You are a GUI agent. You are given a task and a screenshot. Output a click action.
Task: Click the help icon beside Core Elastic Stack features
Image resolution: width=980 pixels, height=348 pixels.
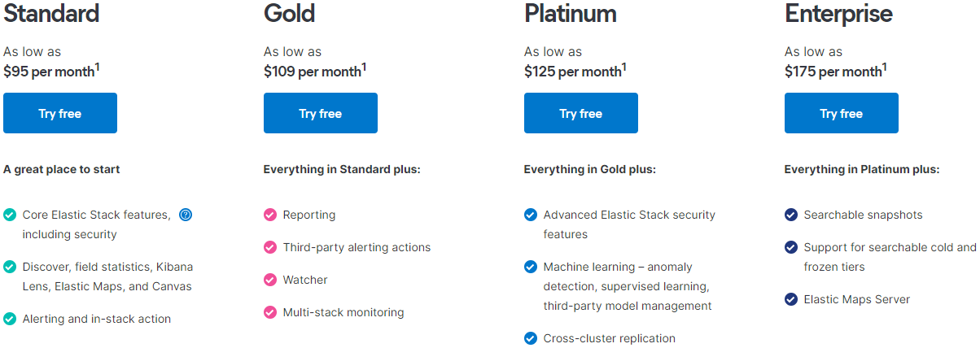186,215
